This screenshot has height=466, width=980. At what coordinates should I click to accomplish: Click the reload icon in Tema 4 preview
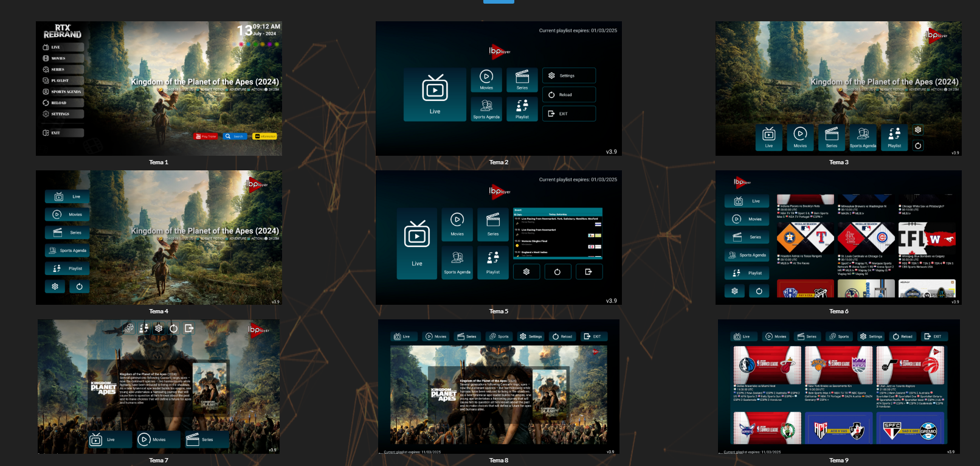coord(79,287)
